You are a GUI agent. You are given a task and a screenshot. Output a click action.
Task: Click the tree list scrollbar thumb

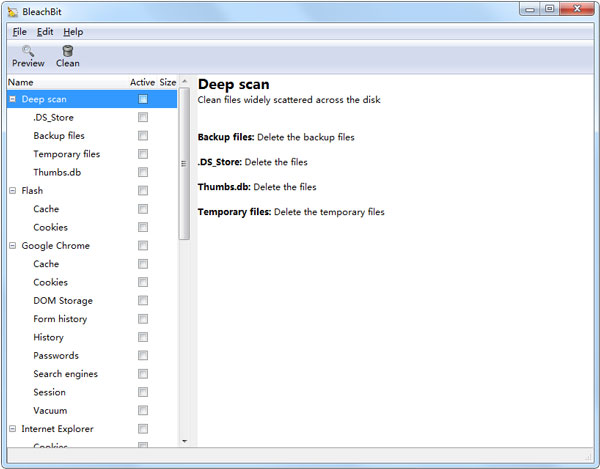point(184,164)
